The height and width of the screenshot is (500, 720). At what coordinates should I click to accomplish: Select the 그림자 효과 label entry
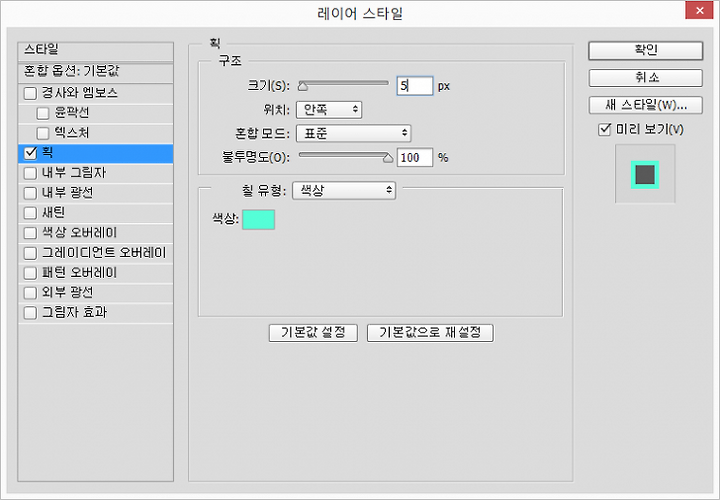(74, 312)
